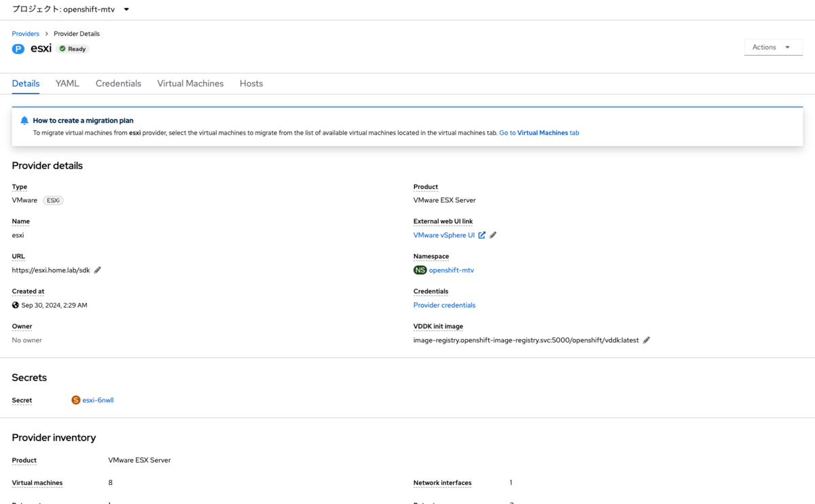Screen dimensions: 815x504
Task: Click the globe icon beside the creation date
Action: coord(16,305)
